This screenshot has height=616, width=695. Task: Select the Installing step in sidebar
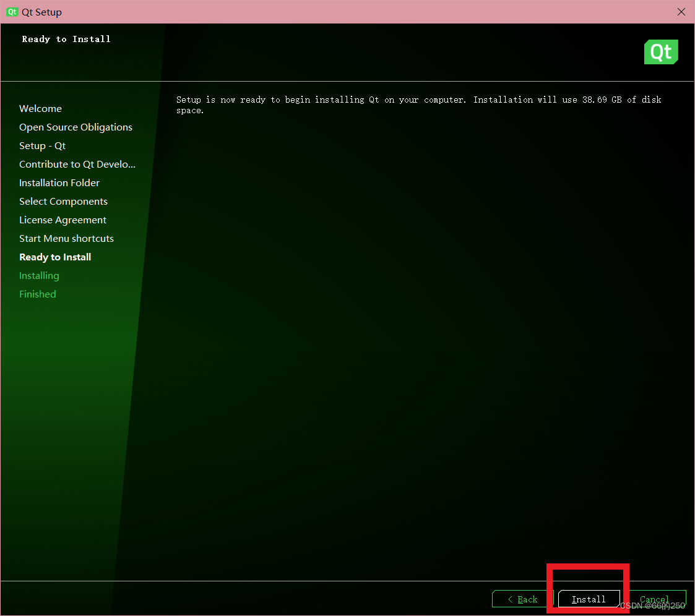pos(39,276)
